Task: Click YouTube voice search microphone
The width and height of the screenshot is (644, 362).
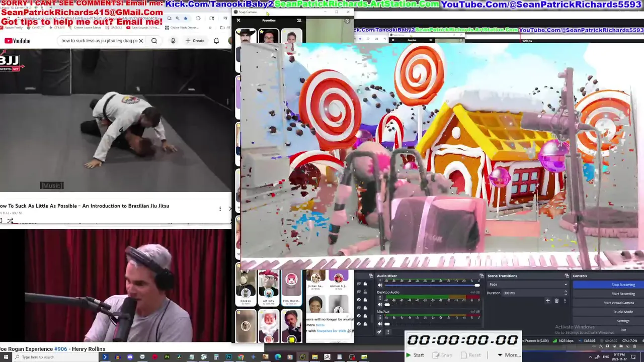Action: [173, 41]
